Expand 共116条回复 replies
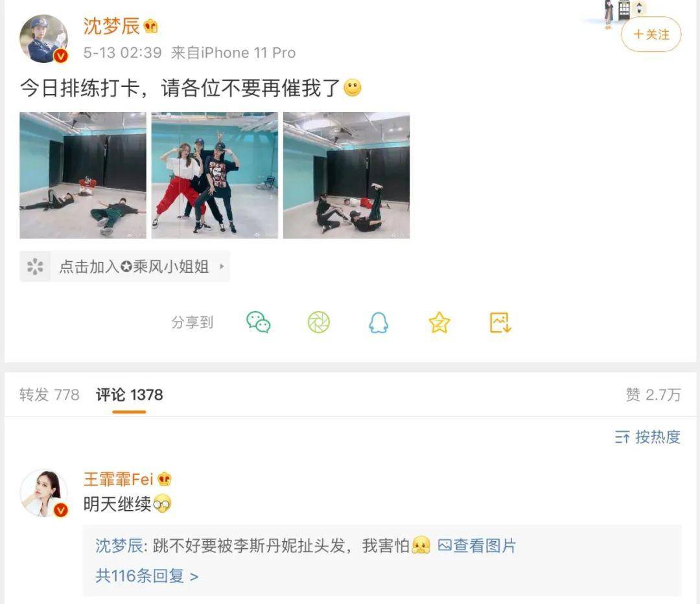The height and width of the screenshot is (604, 700). 147,576
